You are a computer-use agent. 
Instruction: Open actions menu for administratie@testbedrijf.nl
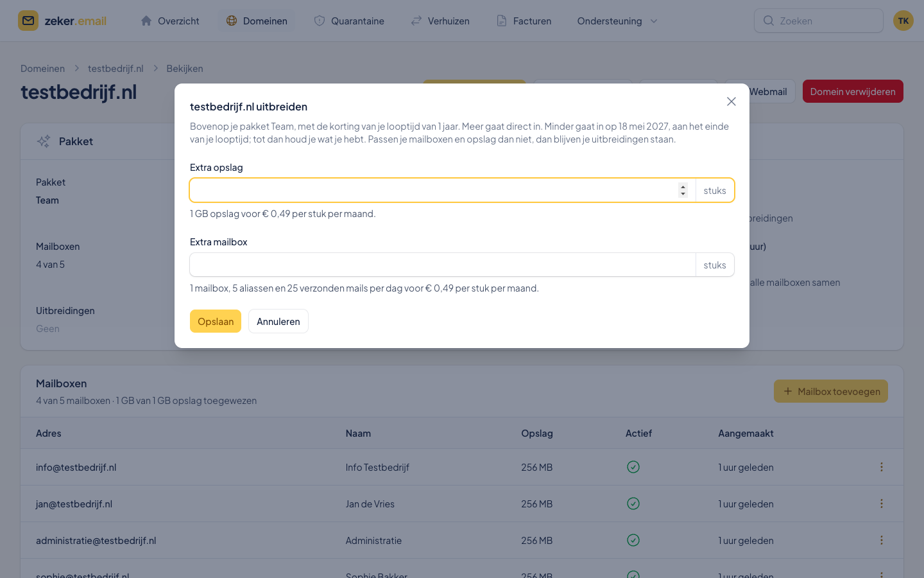tap(882, 540)
